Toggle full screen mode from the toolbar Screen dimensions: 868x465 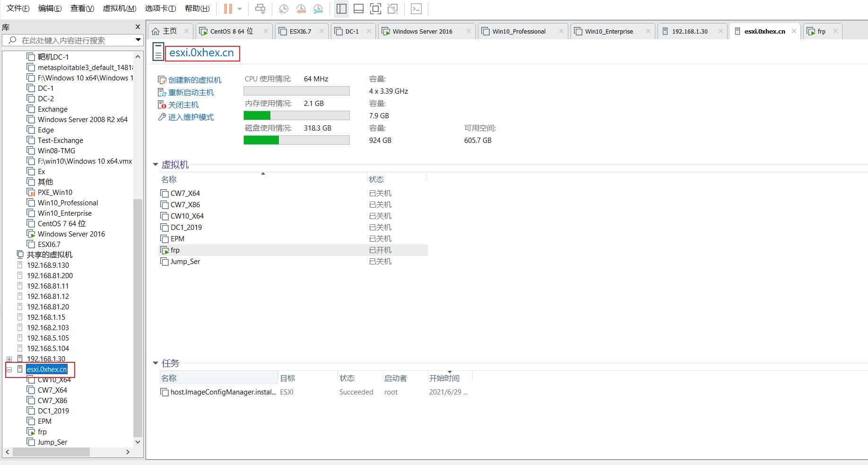tap(375, 9)
